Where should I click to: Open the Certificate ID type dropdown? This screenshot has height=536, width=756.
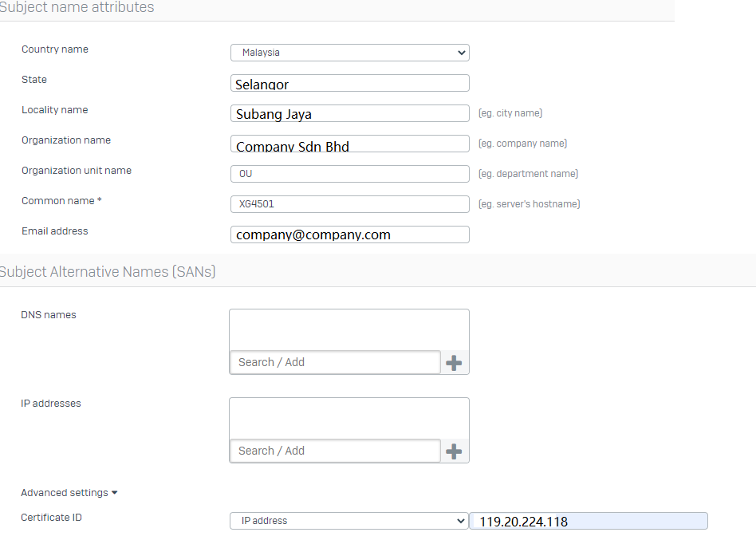coord(349,521)
